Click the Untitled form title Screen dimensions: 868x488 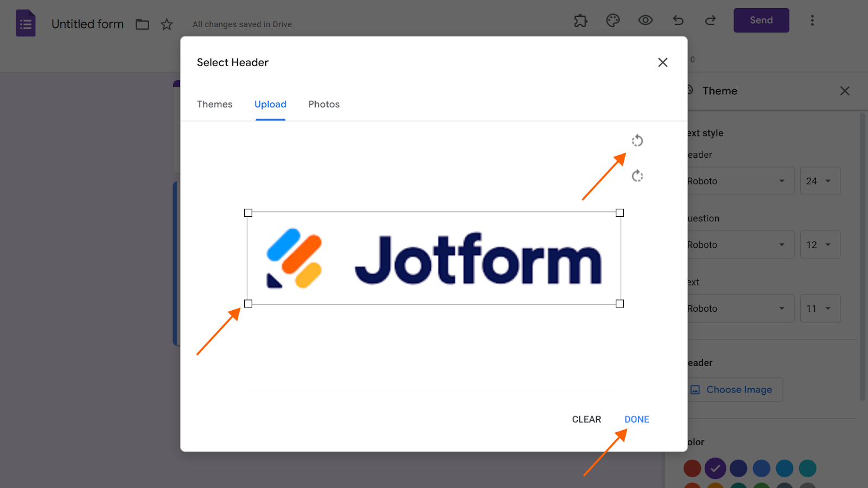(x=88, y=24)
